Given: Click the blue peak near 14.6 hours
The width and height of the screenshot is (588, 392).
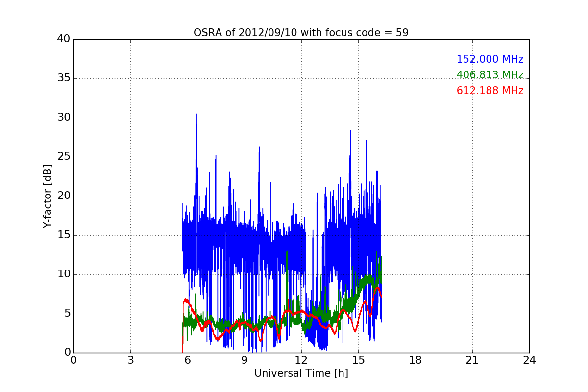Looking at the screenshot, I should pyautogui.click(x=350, y=132).
